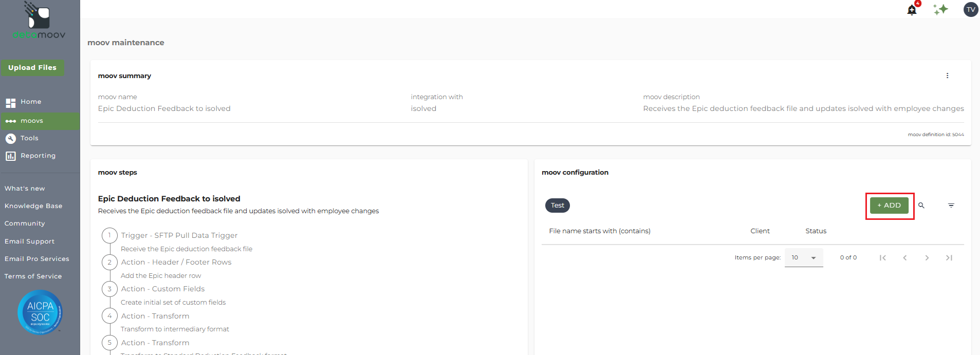This screenshot has width=980, height=355.
Task: Click the AICPA SOC badge
Action: (40, 312)
